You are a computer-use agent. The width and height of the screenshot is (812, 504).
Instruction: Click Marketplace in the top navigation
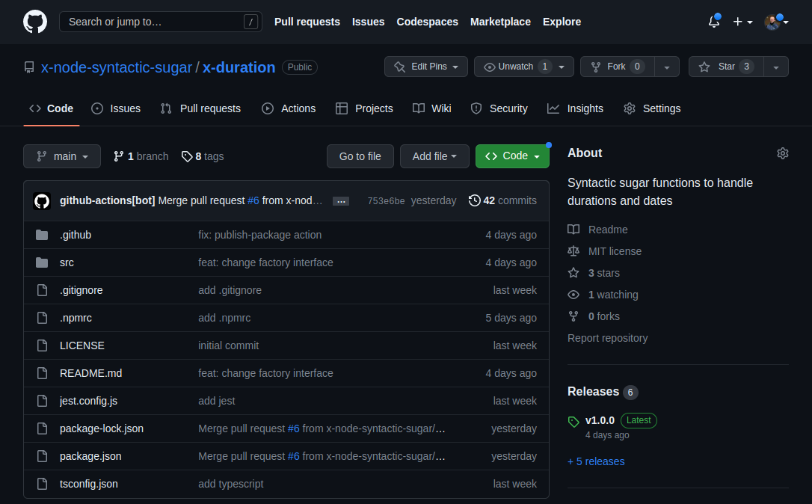pyautogui.click(x=500, y=22)
